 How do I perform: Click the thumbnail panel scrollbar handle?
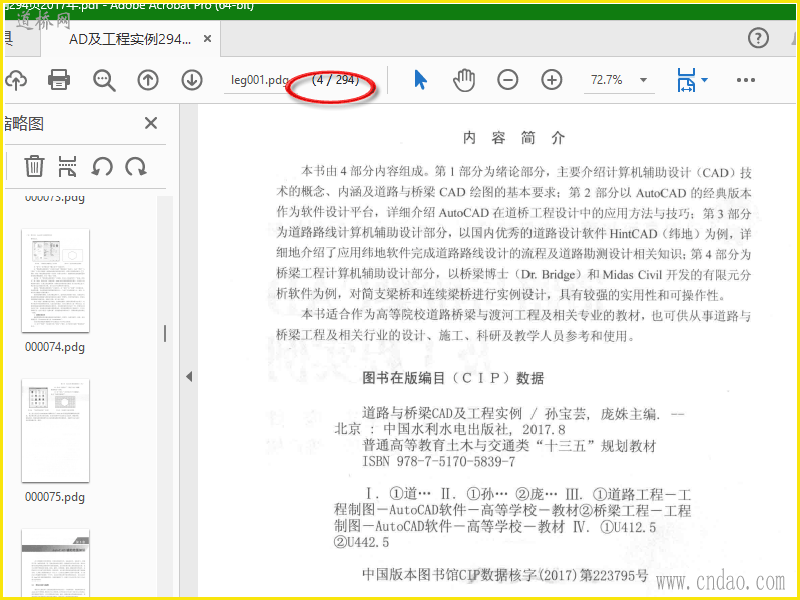tap(165, 333)
